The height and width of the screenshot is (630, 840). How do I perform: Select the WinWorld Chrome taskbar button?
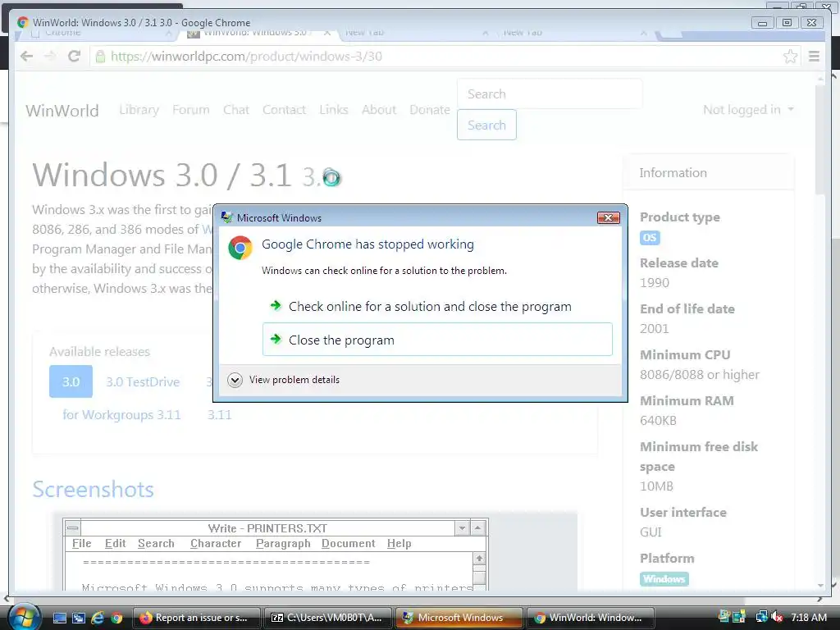[591, 617]
